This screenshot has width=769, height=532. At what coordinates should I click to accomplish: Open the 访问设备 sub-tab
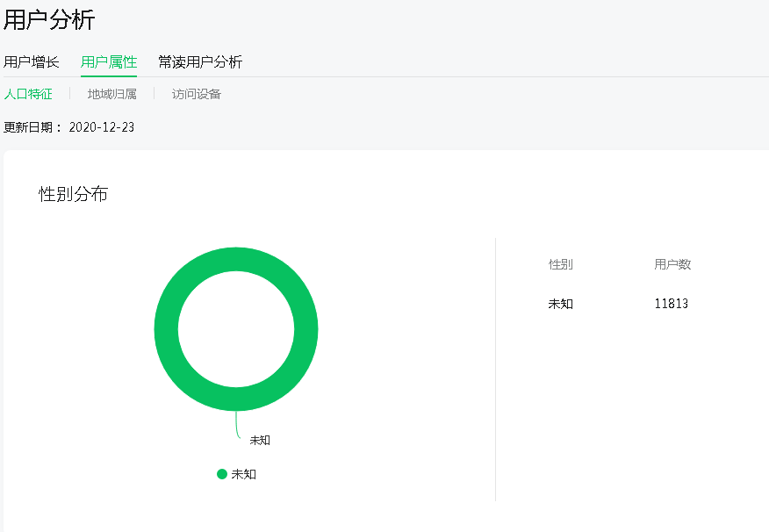(196, 94)
